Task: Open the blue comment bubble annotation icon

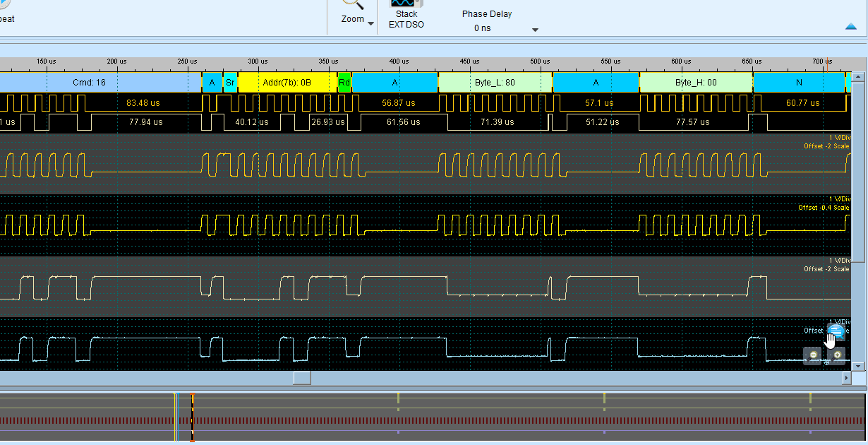Action: 836,331
